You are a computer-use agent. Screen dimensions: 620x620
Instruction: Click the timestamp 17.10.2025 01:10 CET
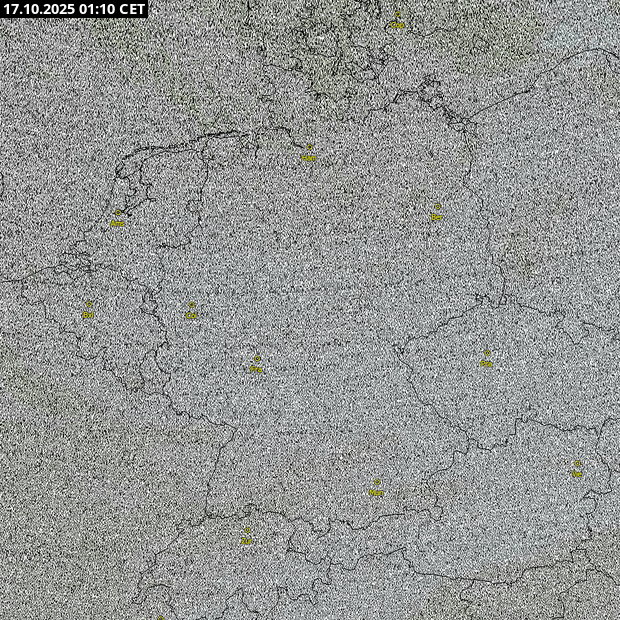tap(75, 9)
